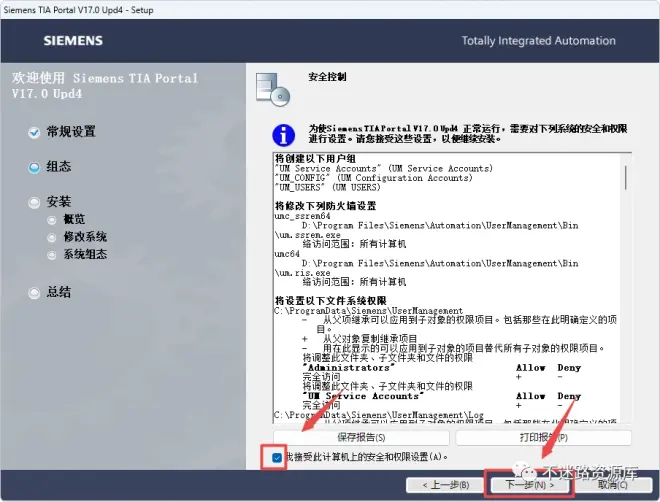
Task: Click the SIEMENS logo in header
Action: pos(73,41)
